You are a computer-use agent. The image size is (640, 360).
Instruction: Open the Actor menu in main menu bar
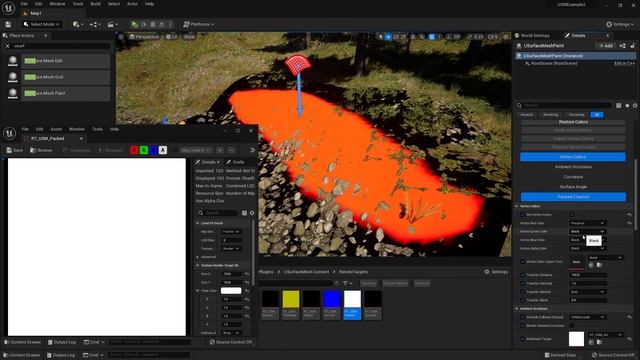[132, 4]
